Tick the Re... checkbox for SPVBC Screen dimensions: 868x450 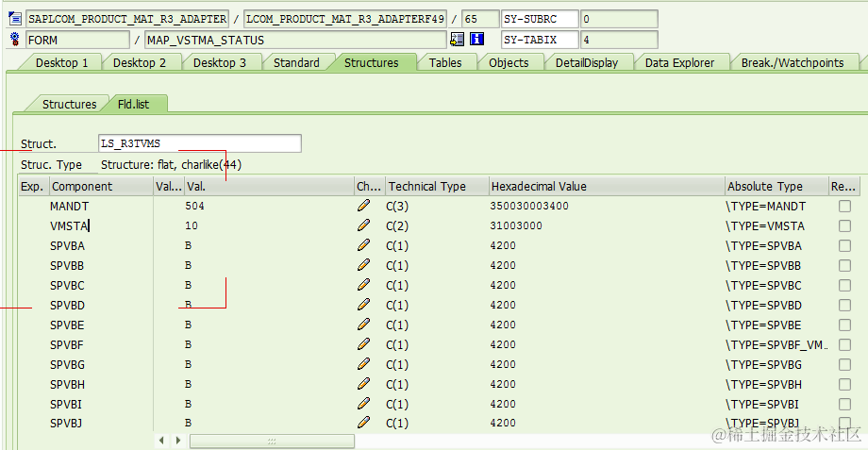(x=844, y=285)
